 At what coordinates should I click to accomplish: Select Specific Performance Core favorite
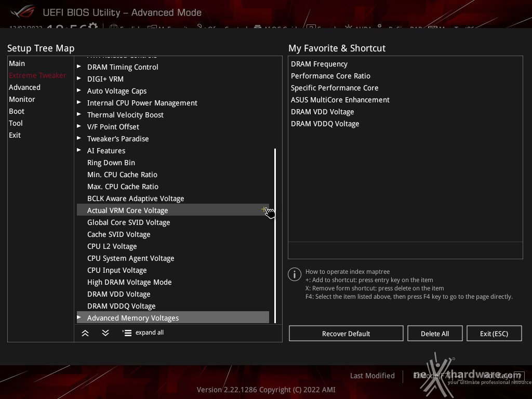pyautogui.click(x=335, y=87)
